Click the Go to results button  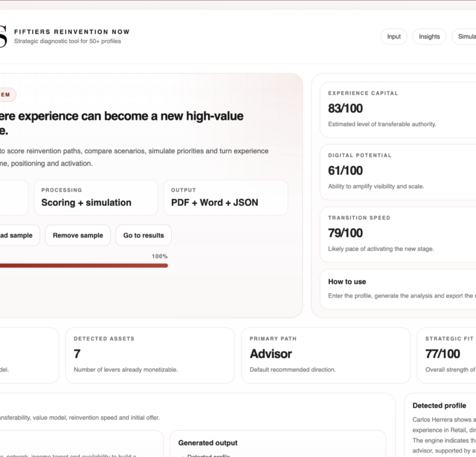tap(143, 236)
